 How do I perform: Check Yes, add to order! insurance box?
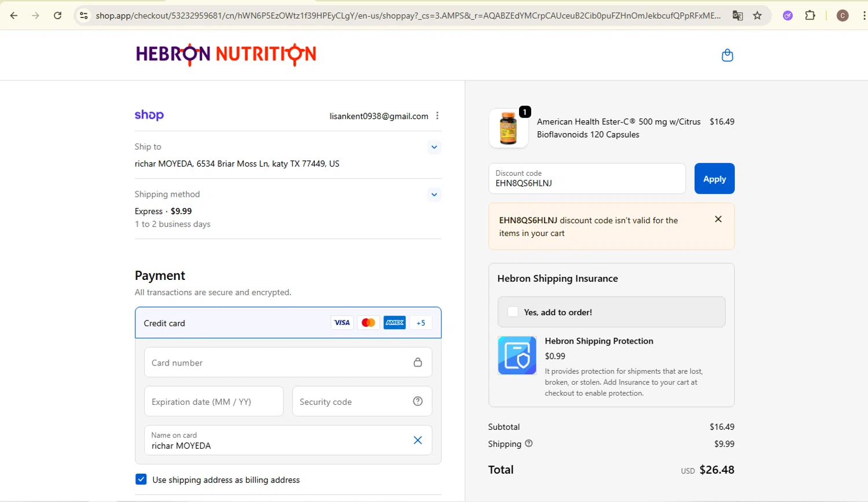[513, 312]
